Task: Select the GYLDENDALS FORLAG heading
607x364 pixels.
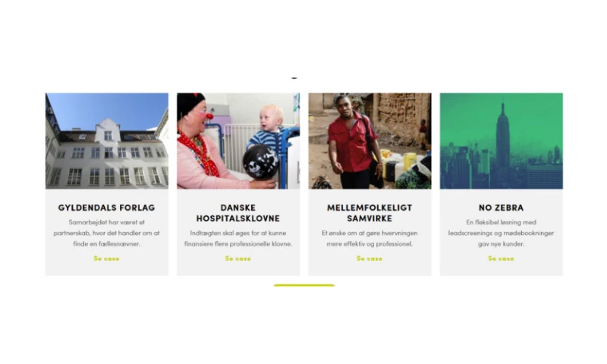Action: tap(106, 208)
